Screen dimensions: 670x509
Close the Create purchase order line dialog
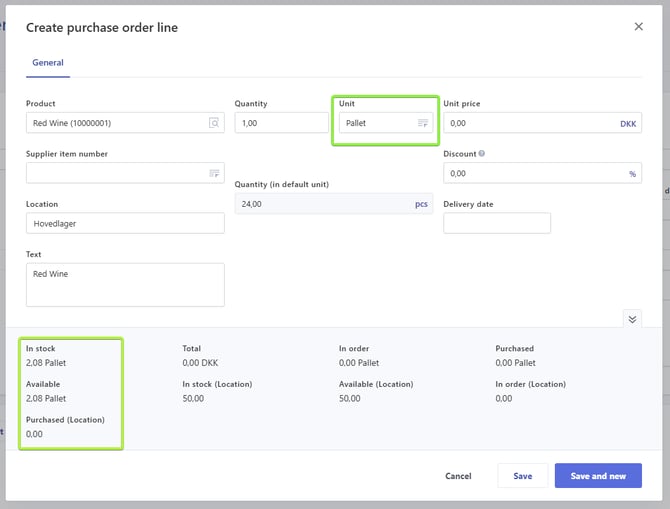tap(639, 27)
